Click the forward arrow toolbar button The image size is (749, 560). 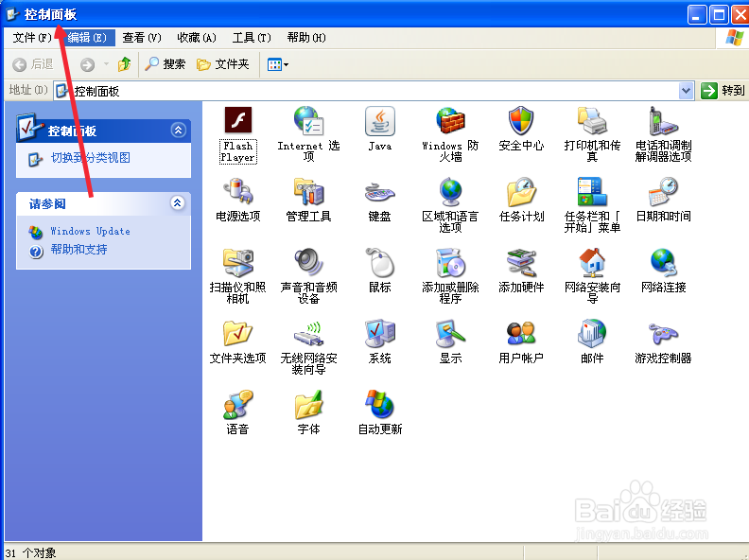[x=87, y=64]
